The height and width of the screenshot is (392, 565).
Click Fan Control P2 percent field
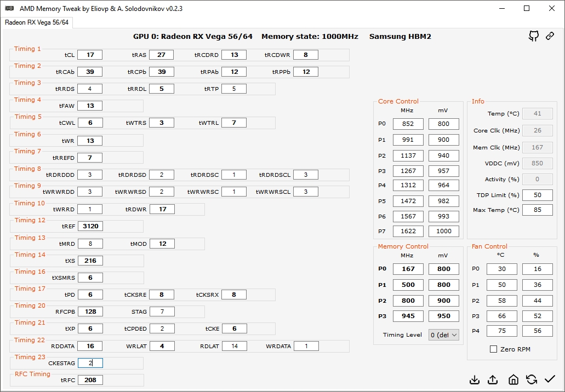click(x=537, y=301)
